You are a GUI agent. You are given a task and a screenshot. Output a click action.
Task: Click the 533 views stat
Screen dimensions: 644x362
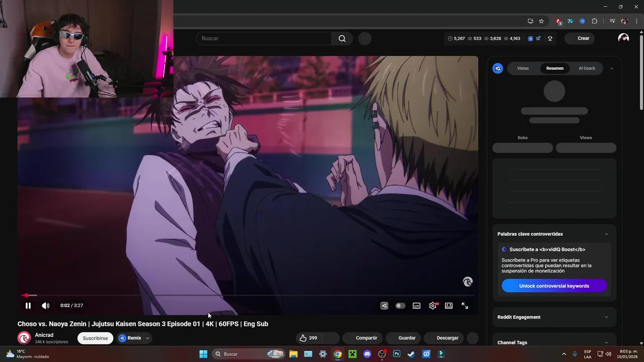coord(474,38)
